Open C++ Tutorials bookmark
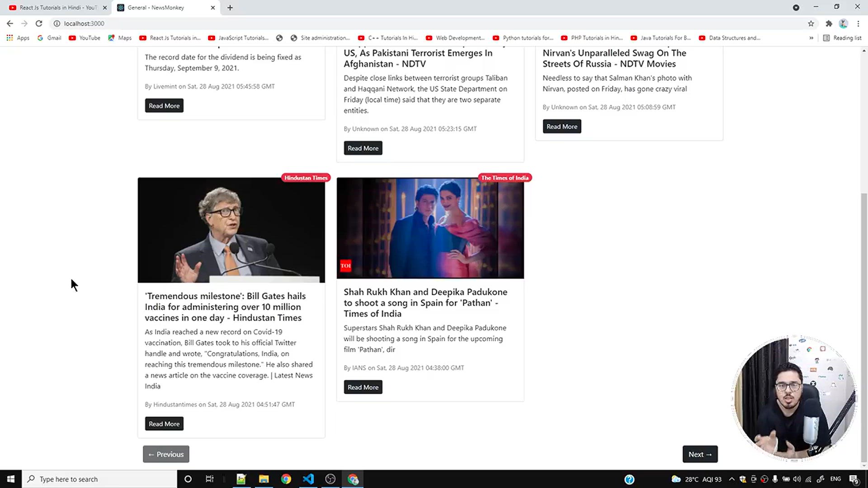Image resolution: width=868 pixels, height=488 pixels. point(388,38)
